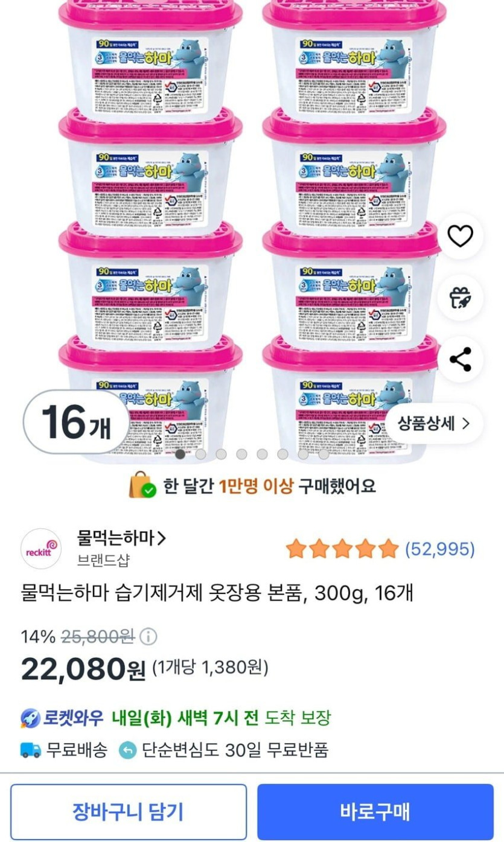This screenshot has height=842, width=504.
Task: Tap the 16개 quantity badge
Action: 76,423
